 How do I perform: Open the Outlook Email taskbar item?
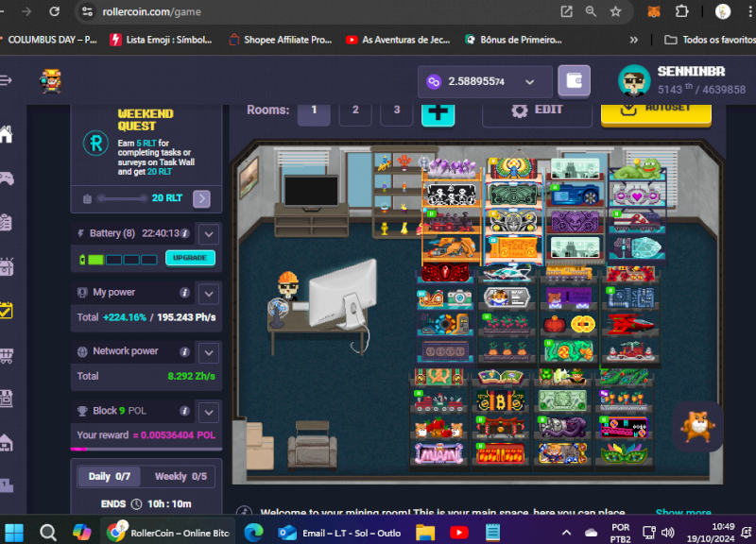pos(340,533)
